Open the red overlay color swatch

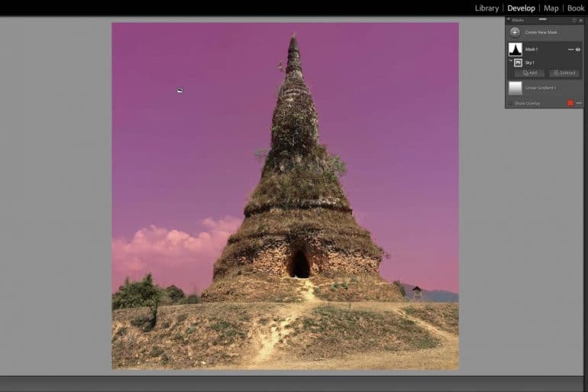(570, 103)
